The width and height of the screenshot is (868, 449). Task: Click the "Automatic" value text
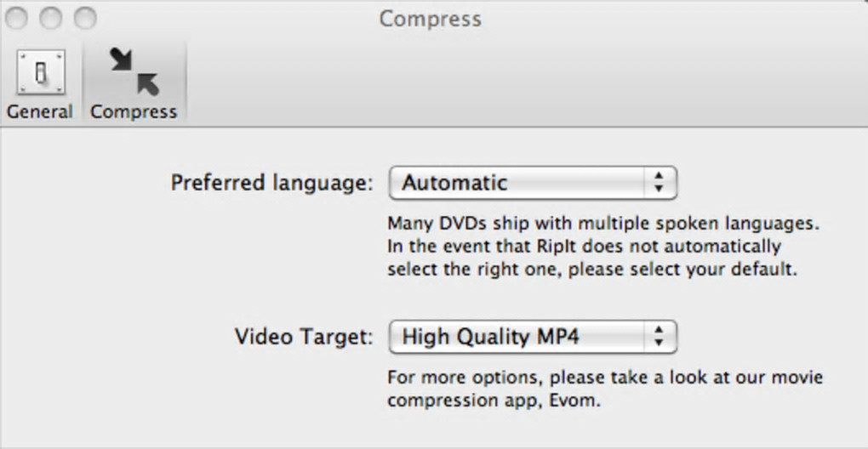[454, 183]
